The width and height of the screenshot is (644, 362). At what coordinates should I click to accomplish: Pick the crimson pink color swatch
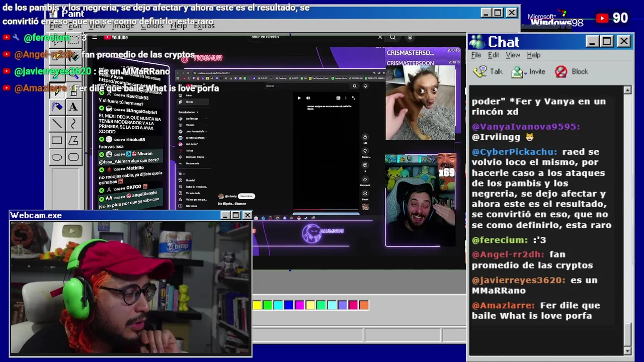(353, 305)
